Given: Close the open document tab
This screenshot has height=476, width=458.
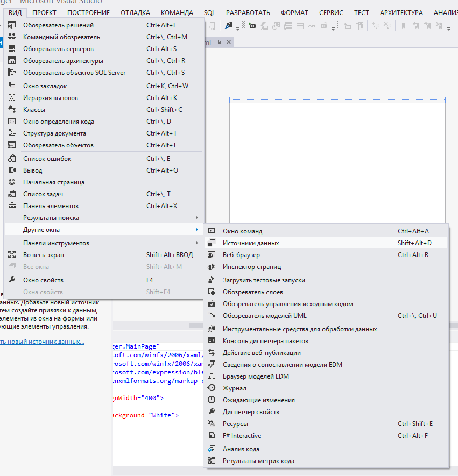Looking at the screenshot, I should (229, 42).
